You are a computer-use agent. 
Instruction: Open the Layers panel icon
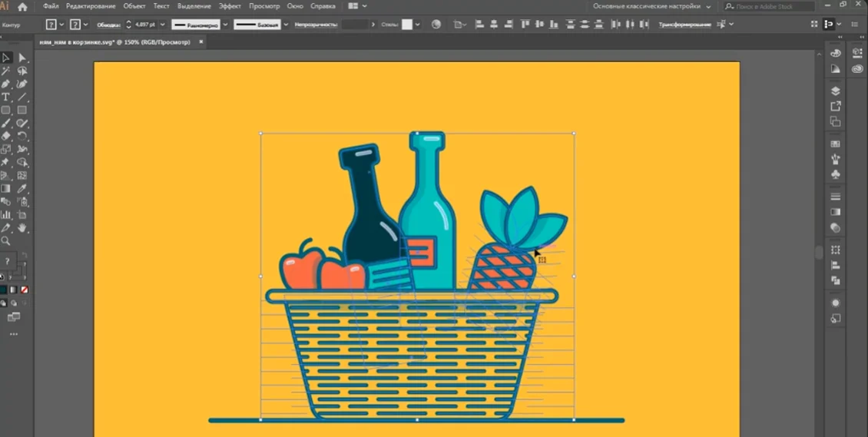835,91
